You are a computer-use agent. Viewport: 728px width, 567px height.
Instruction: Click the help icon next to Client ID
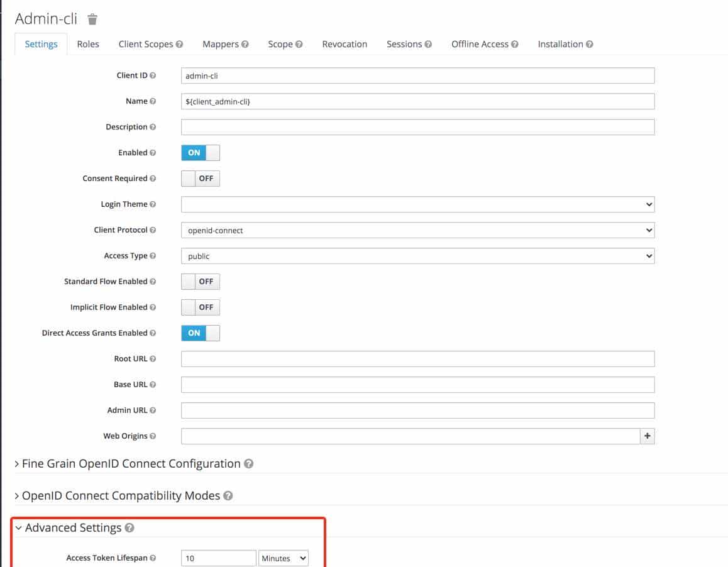[x=153, y=75]
